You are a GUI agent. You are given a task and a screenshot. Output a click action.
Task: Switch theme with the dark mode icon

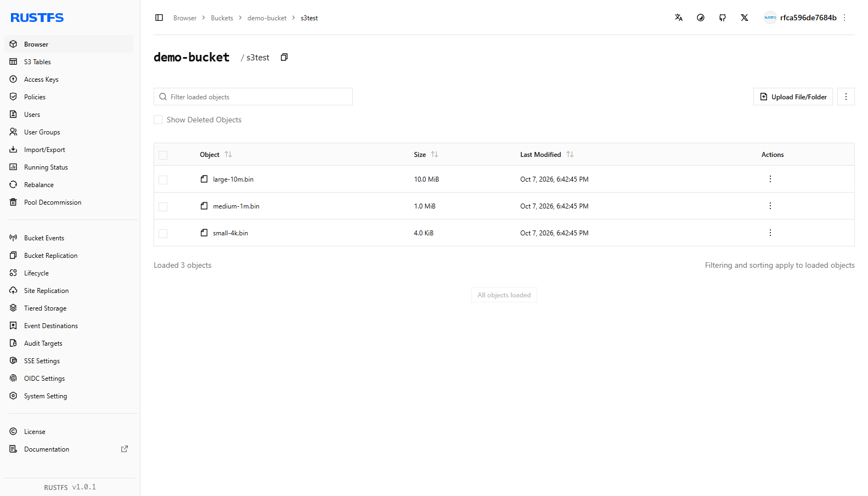pos(701,18)
